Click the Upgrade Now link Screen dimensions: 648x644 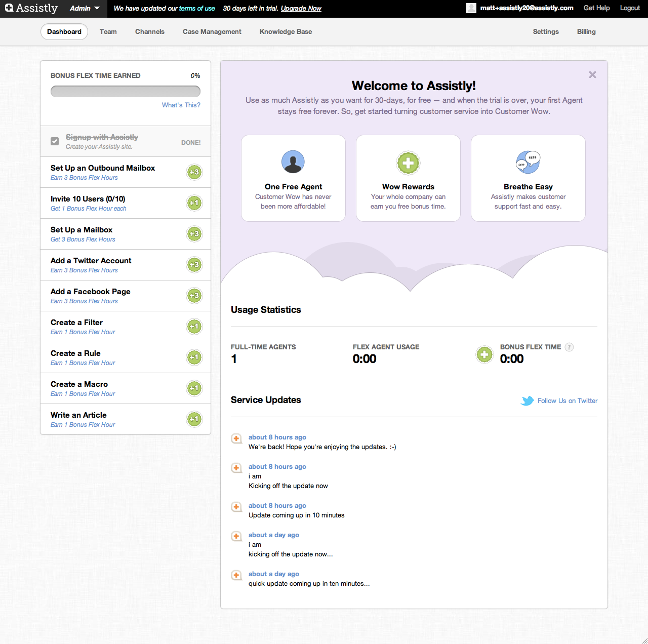pos(301,9)
